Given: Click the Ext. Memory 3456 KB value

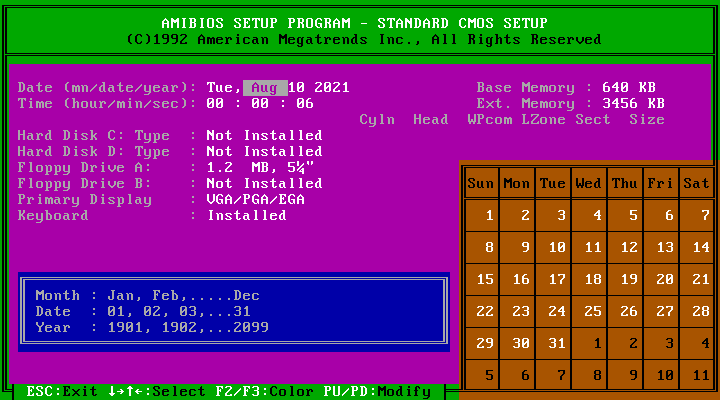Looking at the screenshot, I should 634,103.
